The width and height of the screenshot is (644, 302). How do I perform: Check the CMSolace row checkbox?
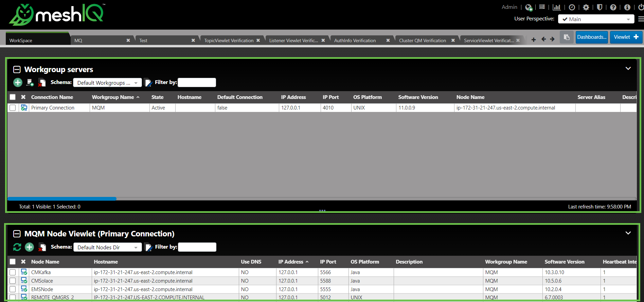point(13,281)
